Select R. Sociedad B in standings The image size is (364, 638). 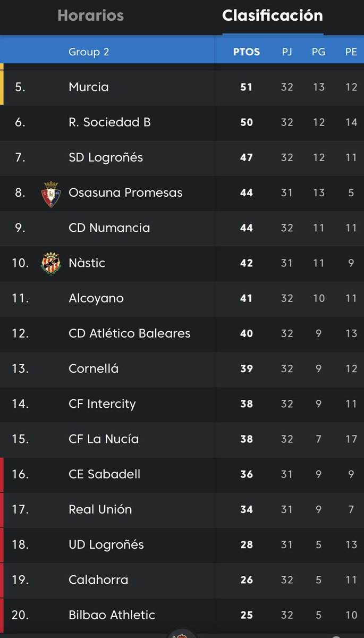[x=182, y=122]
